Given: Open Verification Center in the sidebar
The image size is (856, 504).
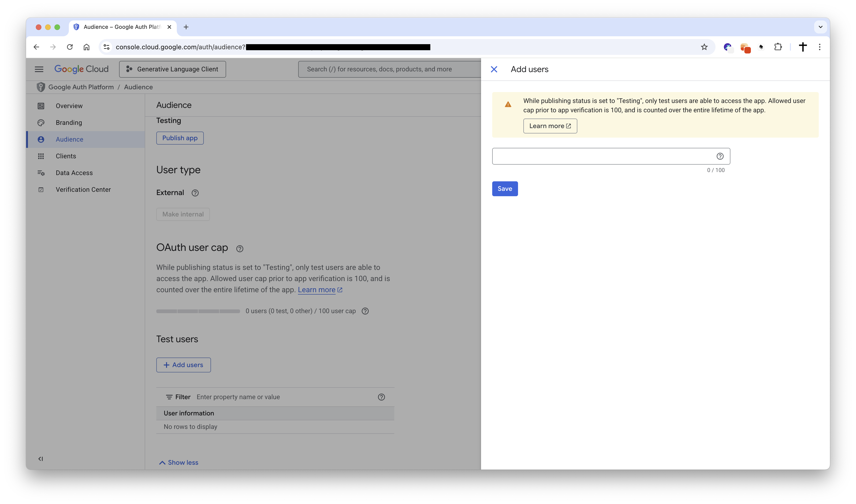Looking at the screenshot, I should pos(83,189).
